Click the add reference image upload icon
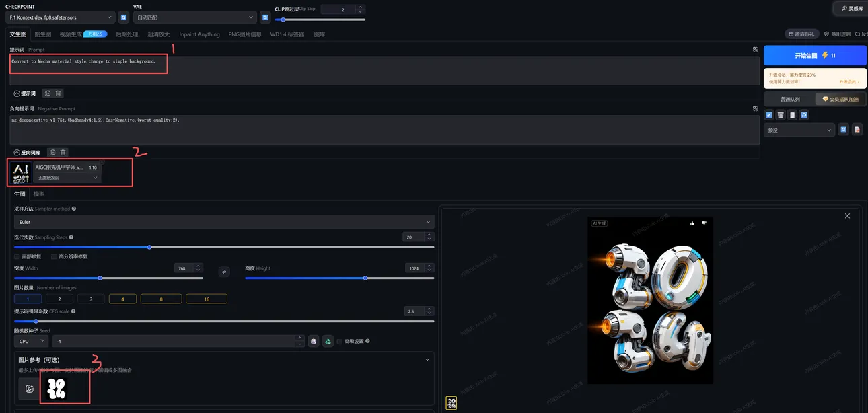This screenshot has width=868, height=413. (29, 388)
